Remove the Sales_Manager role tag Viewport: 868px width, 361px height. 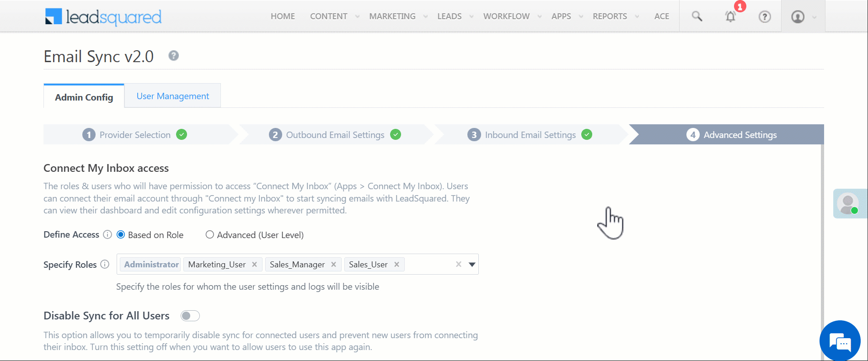(333, 264)
